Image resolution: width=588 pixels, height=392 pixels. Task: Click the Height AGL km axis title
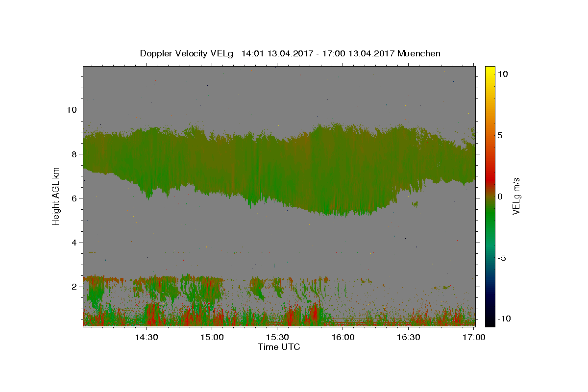pos(56,196)
